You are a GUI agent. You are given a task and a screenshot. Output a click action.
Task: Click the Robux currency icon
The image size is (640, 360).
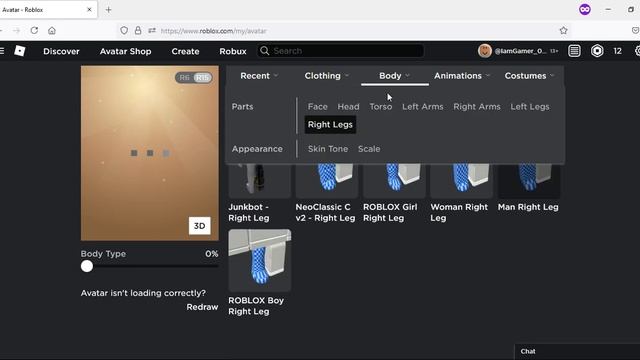(x=597, y=51)
